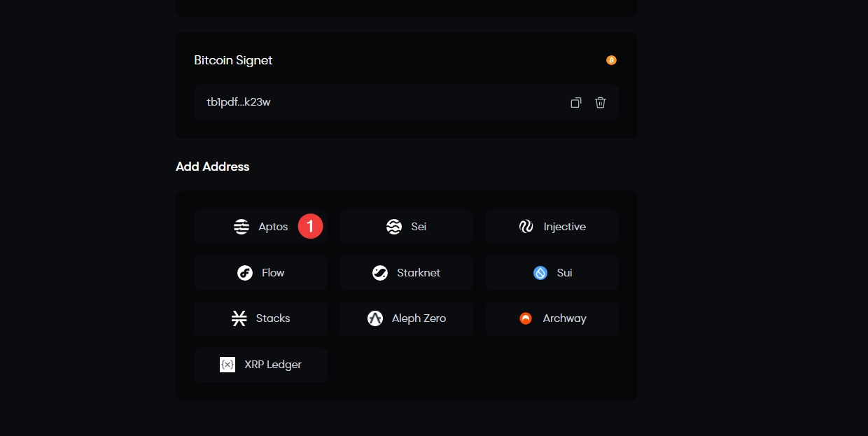Click the red badge numbered 1
The width and height of the screenshot is (868, 436).
click(310, 226)
